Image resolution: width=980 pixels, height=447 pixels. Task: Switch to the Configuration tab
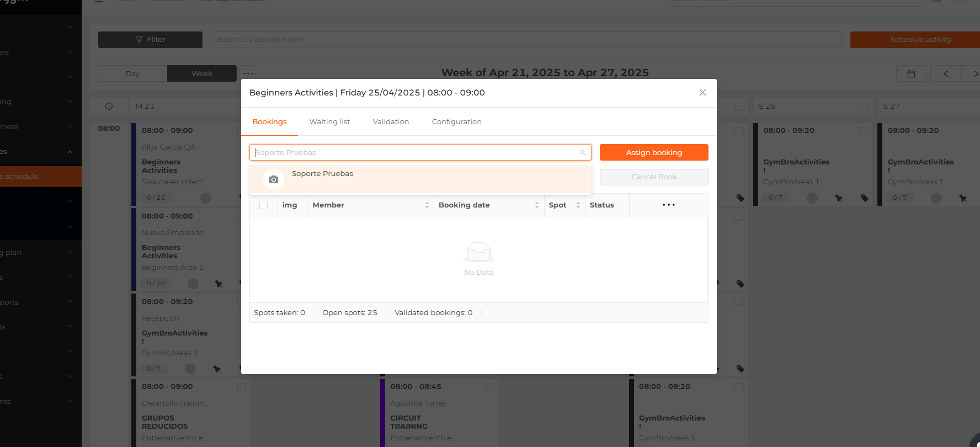tap(456, 122)
